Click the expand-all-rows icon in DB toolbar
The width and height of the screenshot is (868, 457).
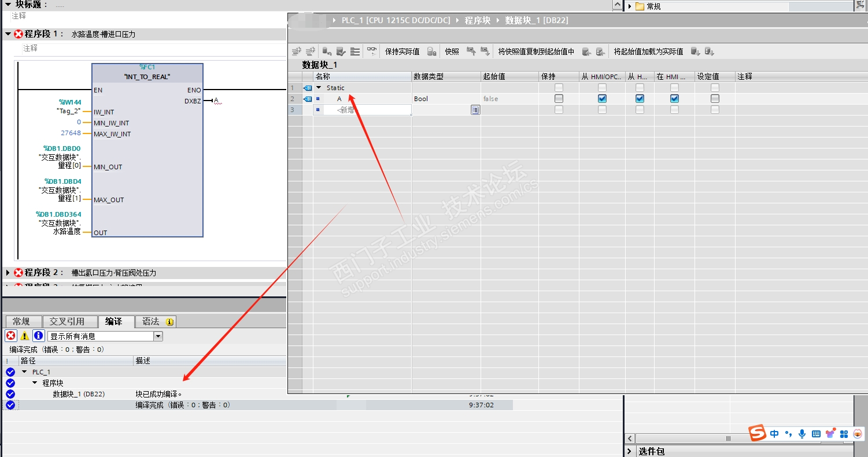pos(355,51)
